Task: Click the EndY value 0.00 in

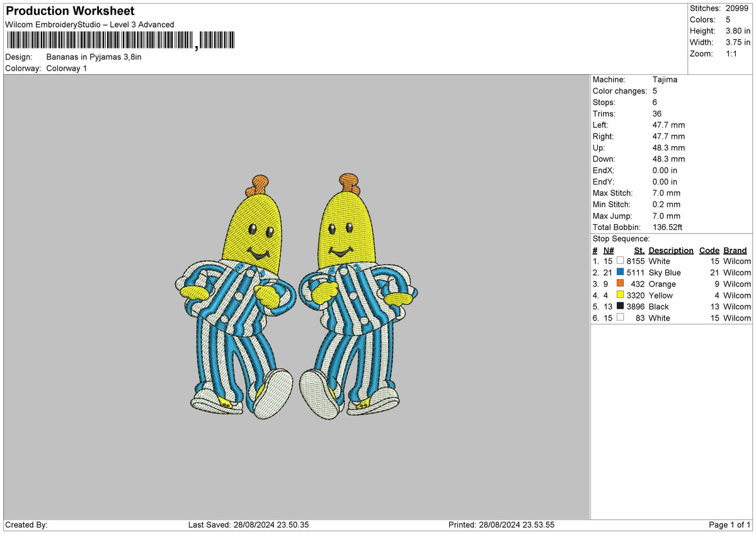Action: [665, 181]
